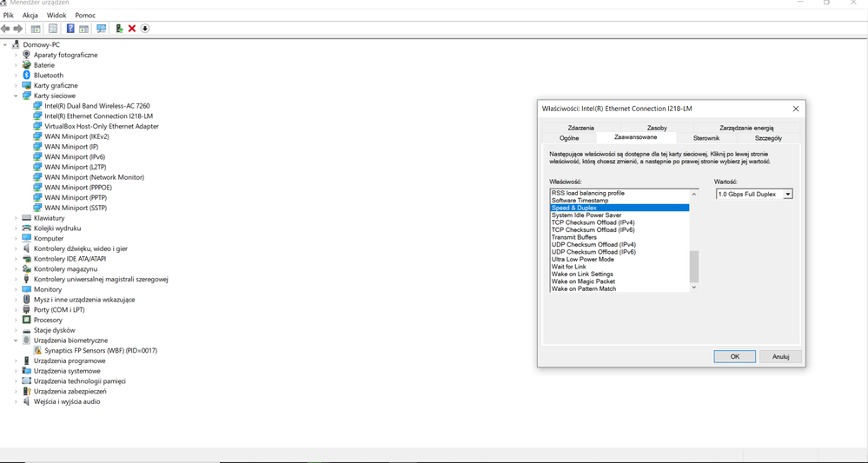Click the Kontrolery dźwięku speaker icon
Viewport: 868px width, 463px height.
click(x=26, y=248)
